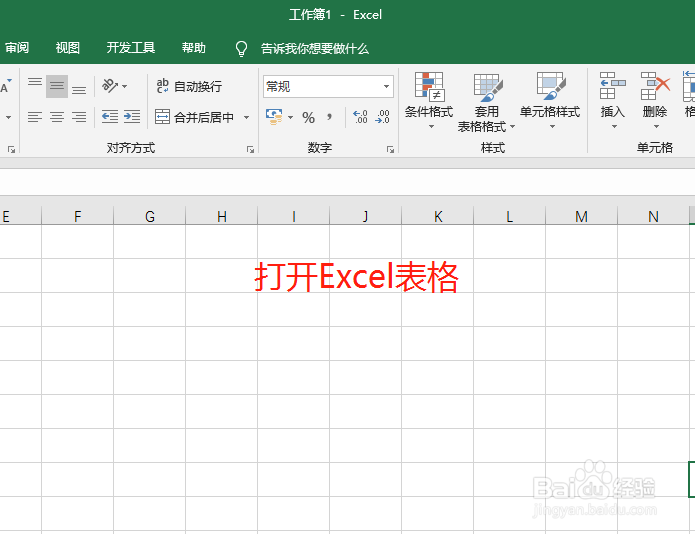This screenshot has height=534, width=695.
Task: Click the accounting currency format icon
Action: [274, 117]
